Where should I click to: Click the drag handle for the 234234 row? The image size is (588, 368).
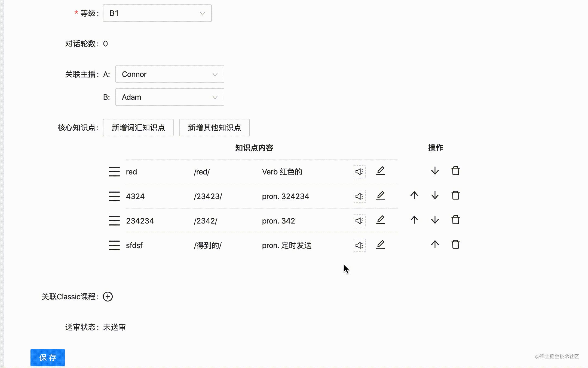pyautogui.click(x=114, y=221)
